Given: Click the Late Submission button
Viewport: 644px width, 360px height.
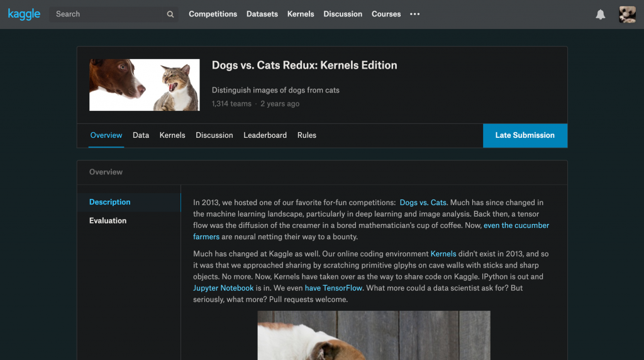Looking at the screenshot, I should click(x=525, y=135).
